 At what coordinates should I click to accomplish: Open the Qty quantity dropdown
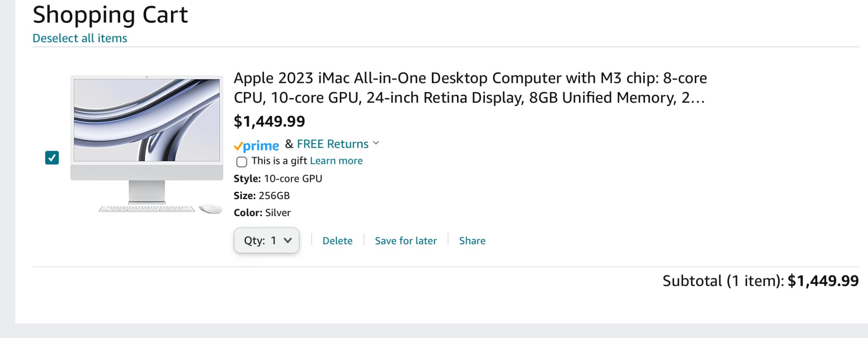[x=266, y=240]
